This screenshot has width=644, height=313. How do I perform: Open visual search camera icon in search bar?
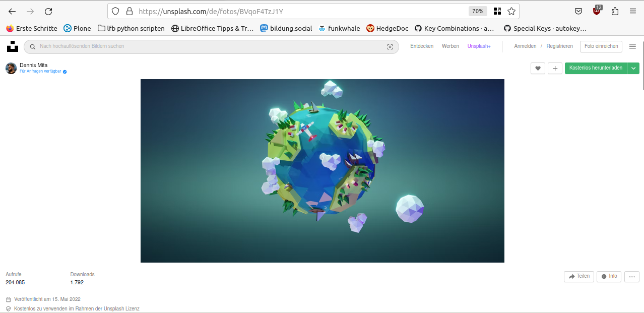tap(390, 46)
